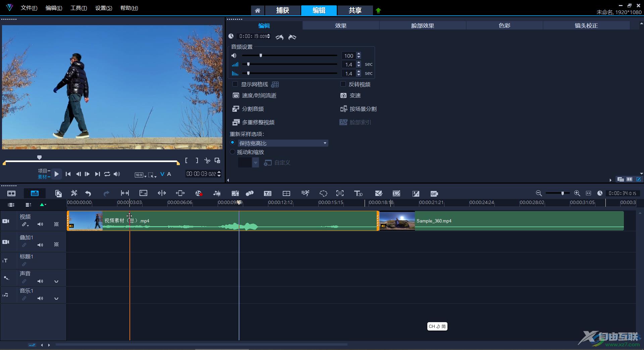Click the volume slider handle
644x350 pixels.
[x=261, y=55]
